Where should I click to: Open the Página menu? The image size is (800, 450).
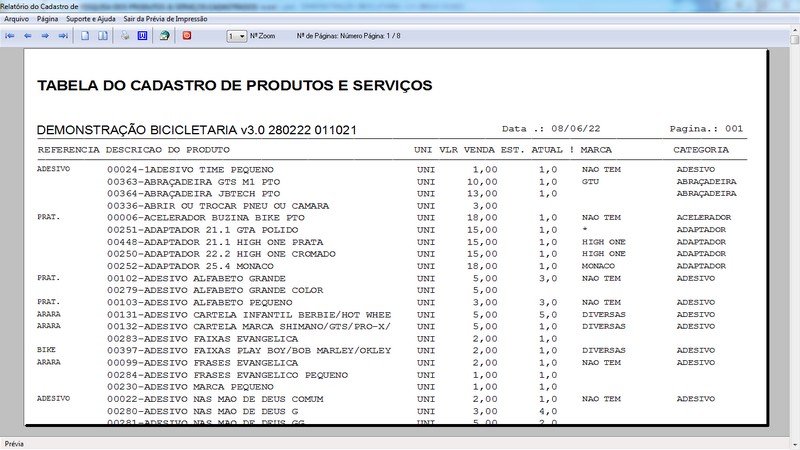click(47, 19)
